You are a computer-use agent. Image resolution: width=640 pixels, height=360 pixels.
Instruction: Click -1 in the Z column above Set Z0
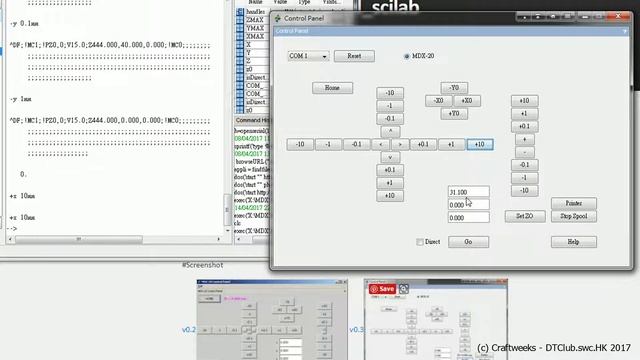click(524, 178)
